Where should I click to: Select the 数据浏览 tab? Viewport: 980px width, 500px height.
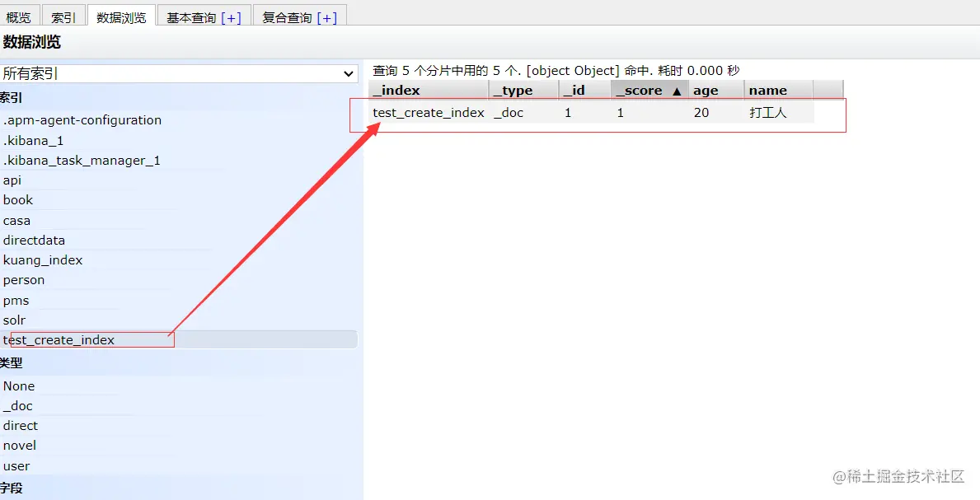pyautogui.click(x=121, y=16)
